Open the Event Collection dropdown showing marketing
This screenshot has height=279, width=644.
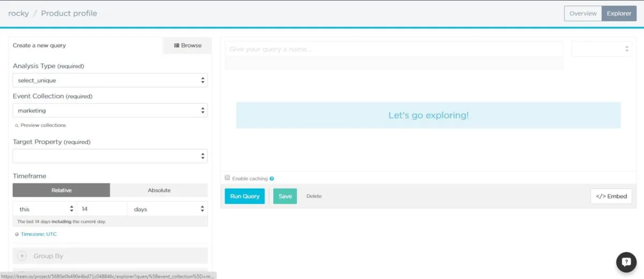point(110,110)
